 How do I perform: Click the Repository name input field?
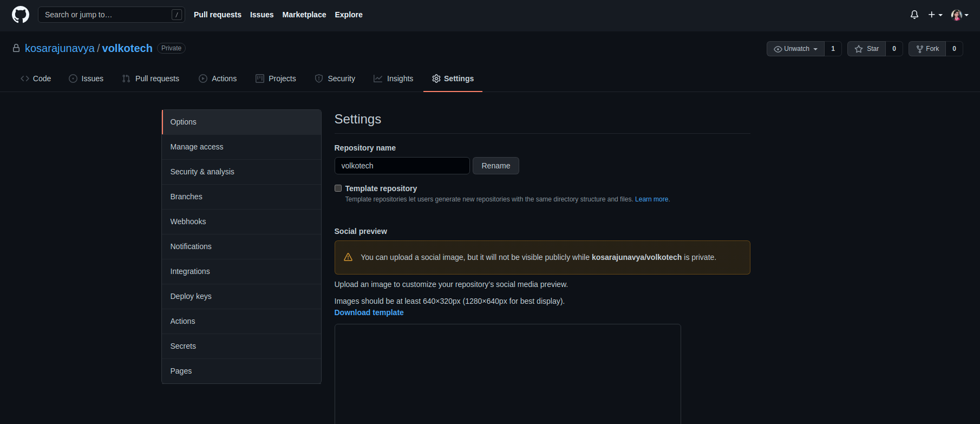click(x=402, y=166)
